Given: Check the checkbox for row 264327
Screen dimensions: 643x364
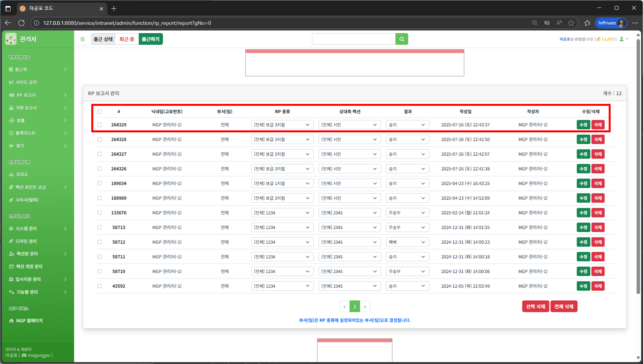Looking at the screenshot, I should pyautogui.click(x=99, y=154).
